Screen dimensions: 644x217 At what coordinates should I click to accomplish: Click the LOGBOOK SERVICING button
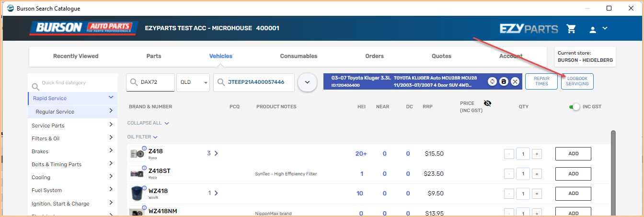(x=577, y=81)
